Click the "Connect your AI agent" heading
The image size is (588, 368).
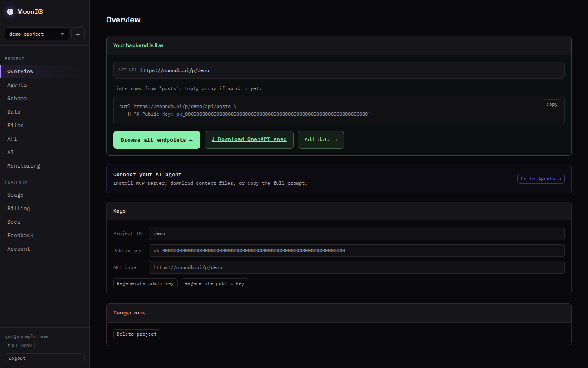tap(147, 175)
